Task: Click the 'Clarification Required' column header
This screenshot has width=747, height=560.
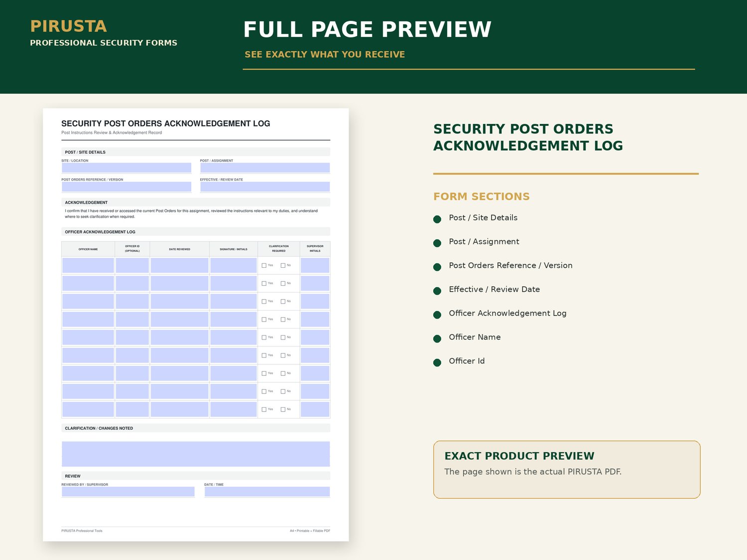Action: coord(279,248)
